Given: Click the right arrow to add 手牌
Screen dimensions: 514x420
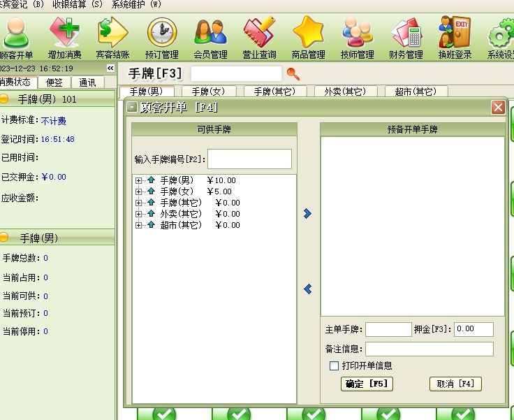Looking at the screenshot, I should (x=308, y=214).
